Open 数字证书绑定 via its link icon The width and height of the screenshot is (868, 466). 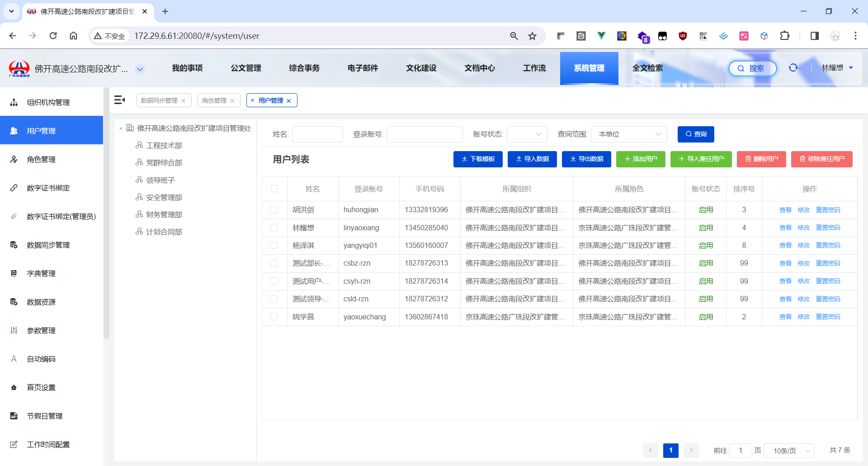tap(14, 188)
